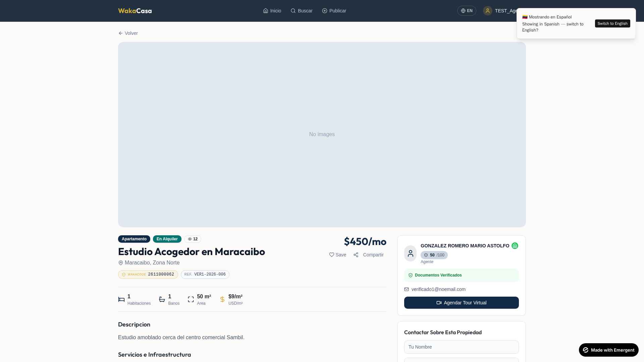Click the green home badge beside agent name
Viewport: 644px width, 362px height.
click(x=515, y=246)
